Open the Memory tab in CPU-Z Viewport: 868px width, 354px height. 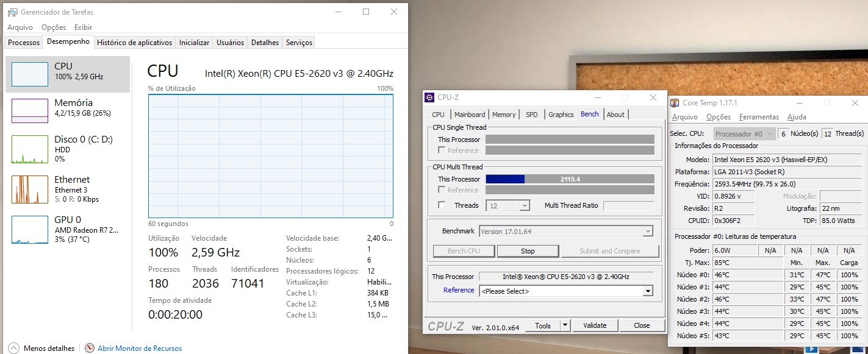(504, 115)
